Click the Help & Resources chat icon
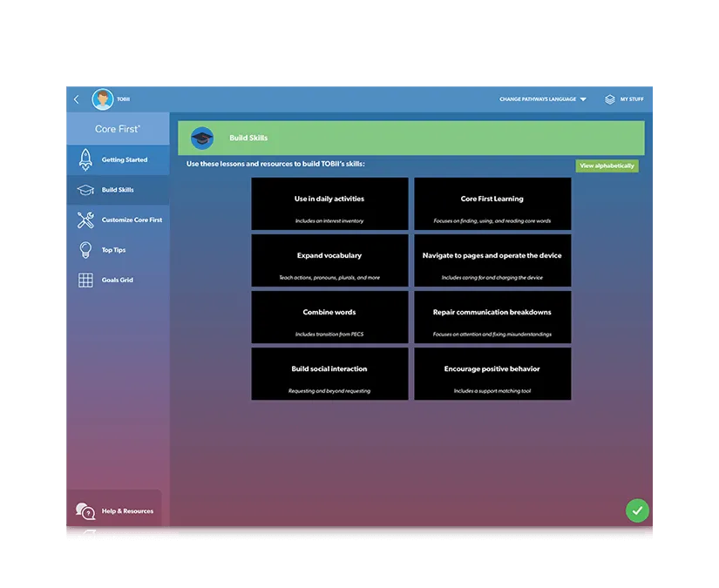 click(85, 511)
